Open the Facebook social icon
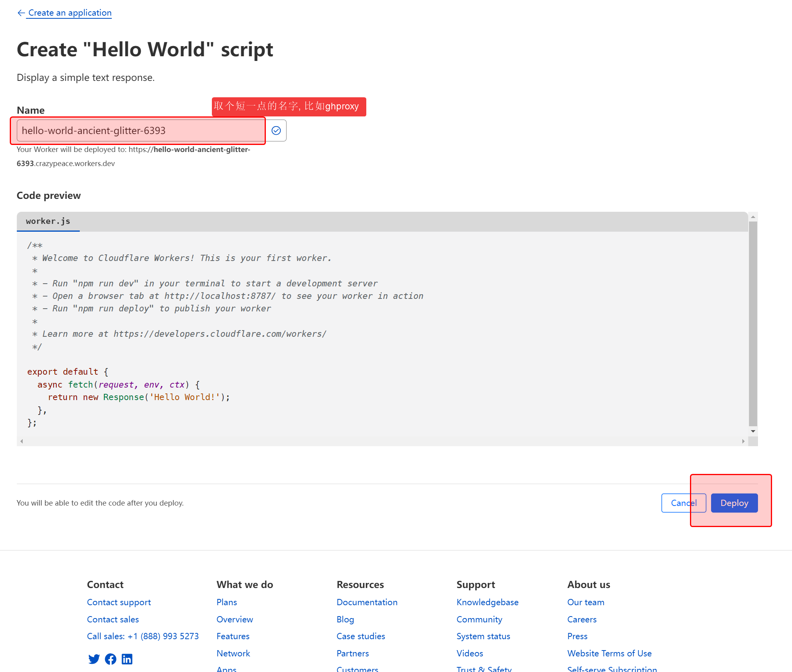792x672 pixels. [111, 659]
